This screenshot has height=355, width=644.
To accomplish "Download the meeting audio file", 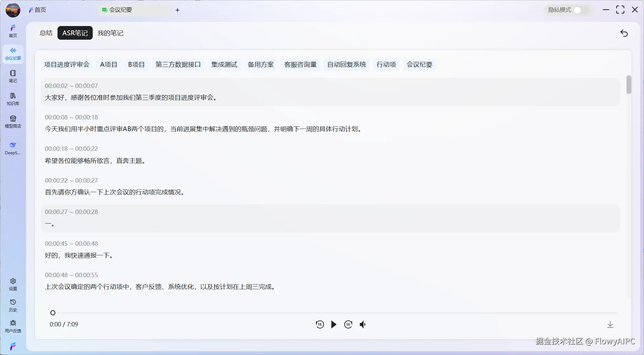I will coord(610,324).
